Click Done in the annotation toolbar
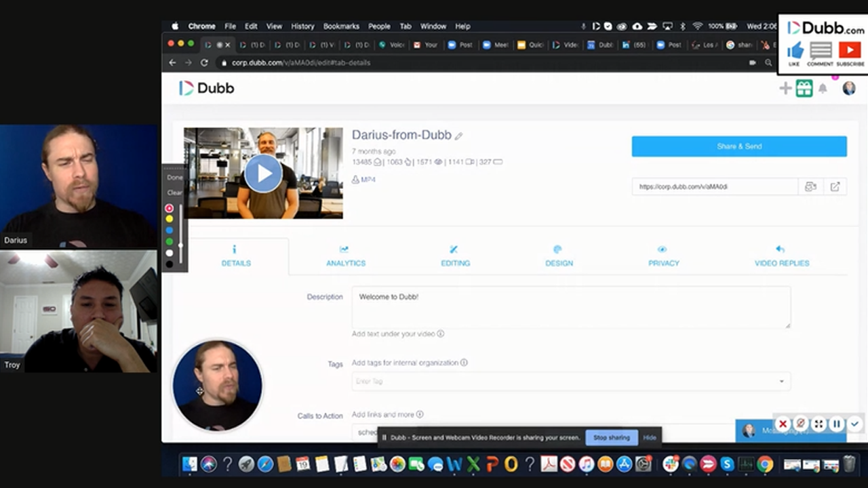The image size is (868, 488). (x=175, y=177)
